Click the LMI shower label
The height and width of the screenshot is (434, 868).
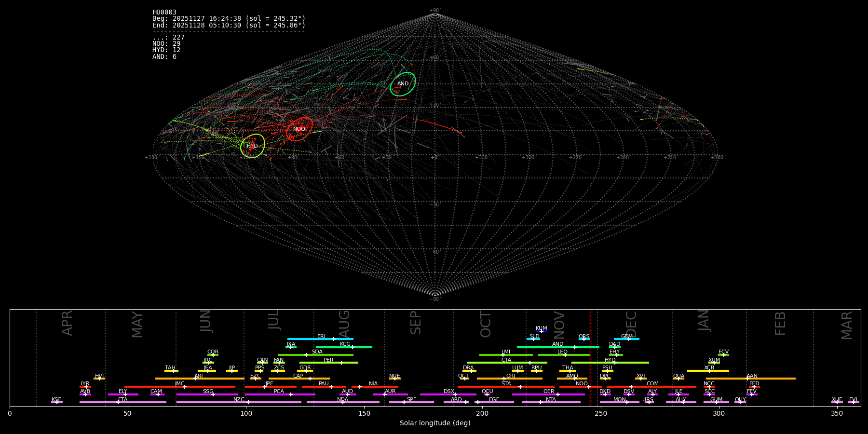point(506,352)
